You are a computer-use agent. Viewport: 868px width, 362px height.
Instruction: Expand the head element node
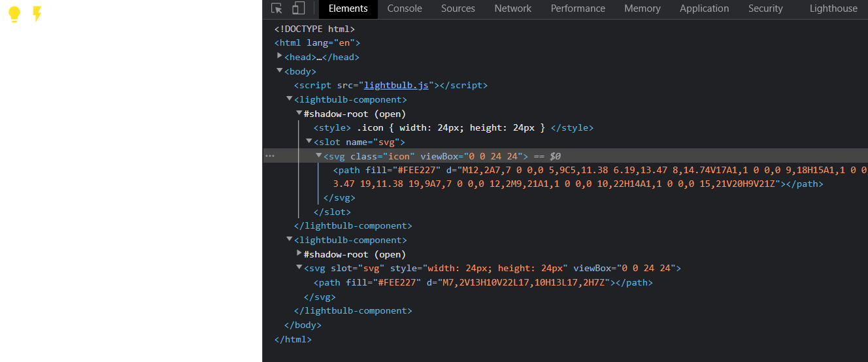(280, 57)
